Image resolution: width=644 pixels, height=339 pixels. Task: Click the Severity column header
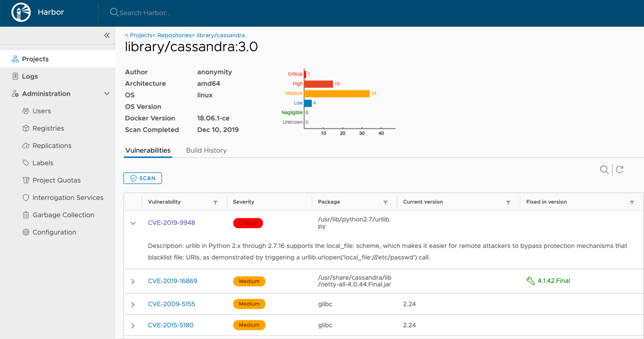click(x=243, y=202)
